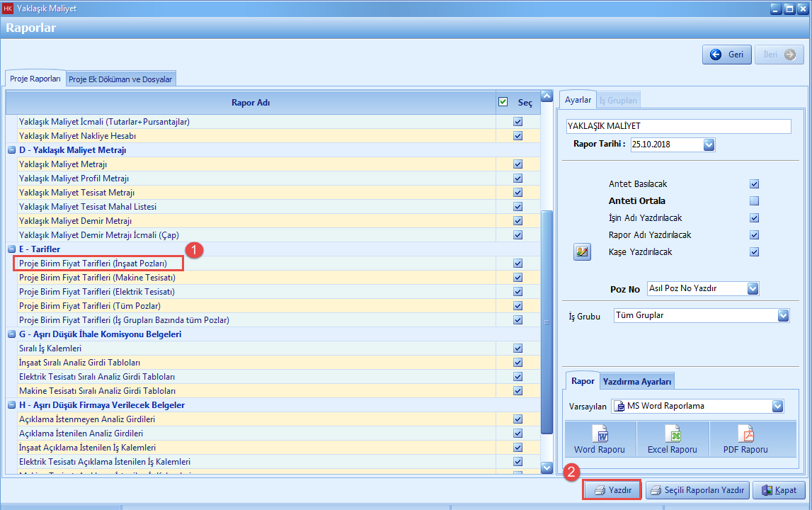812x510 pixels.
Task: Open the Poz No dropdown
Action: [753, 288]
